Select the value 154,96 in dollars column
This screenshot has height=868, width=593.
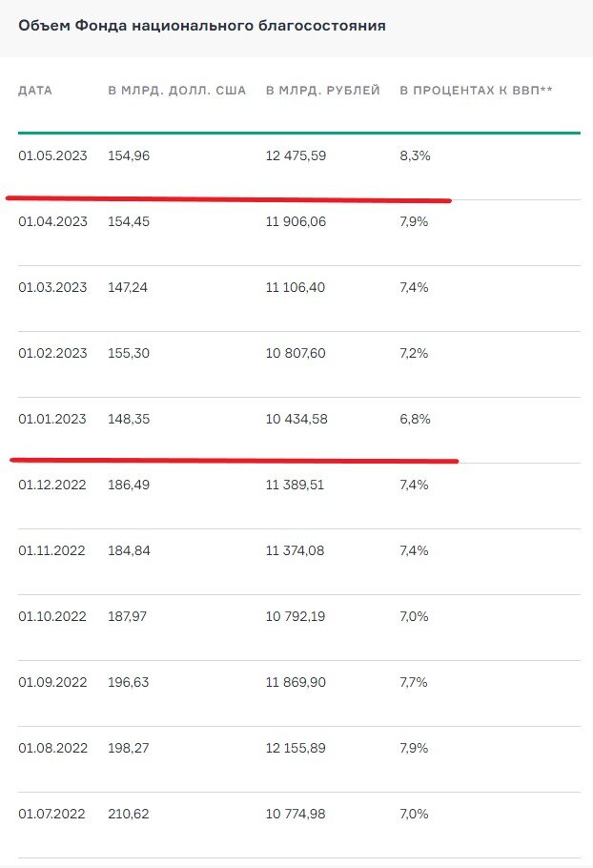tap(129, 155)
